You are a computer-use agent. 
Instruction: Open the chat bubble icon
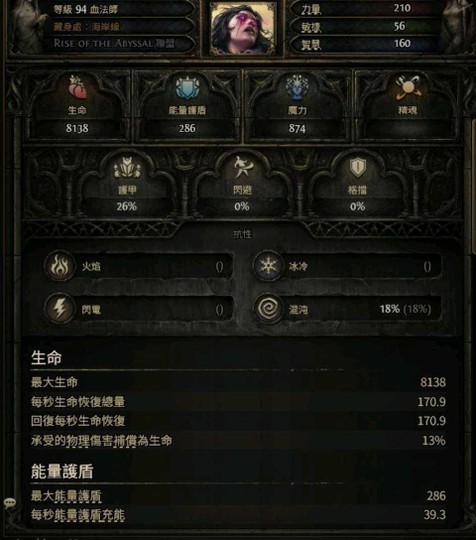pos(10,503)
